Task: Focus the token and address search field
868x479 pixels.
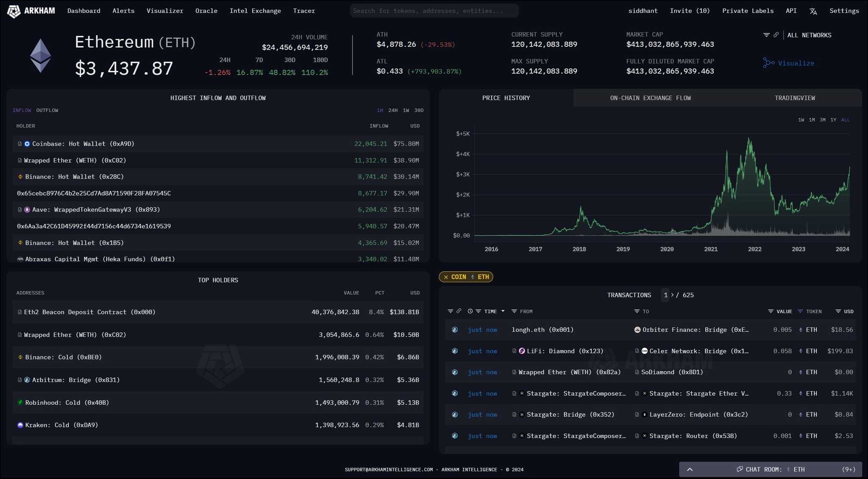Action: tap(434, 11)
